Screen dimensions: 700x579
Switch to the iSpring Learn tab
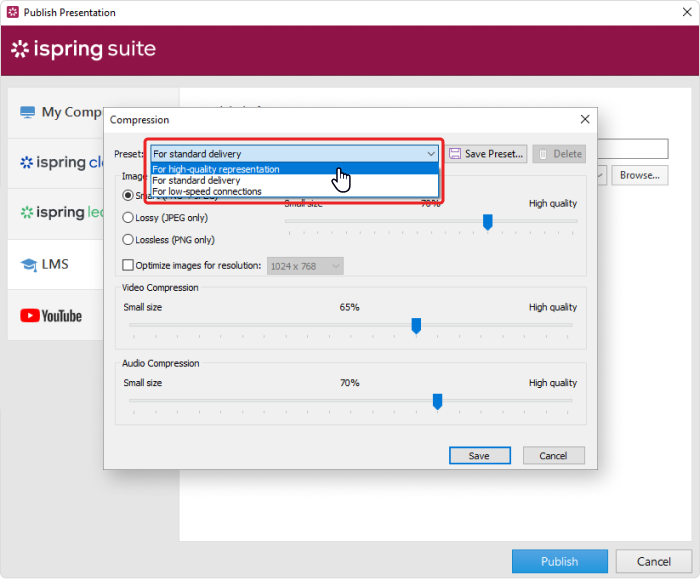(56, 213)
